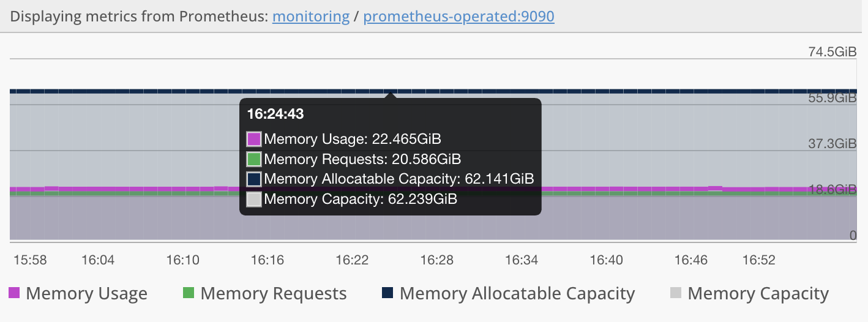Click the 74.5GiB y-axis label
This screenshot has width=868, height=322.
[x=832, y=52]
